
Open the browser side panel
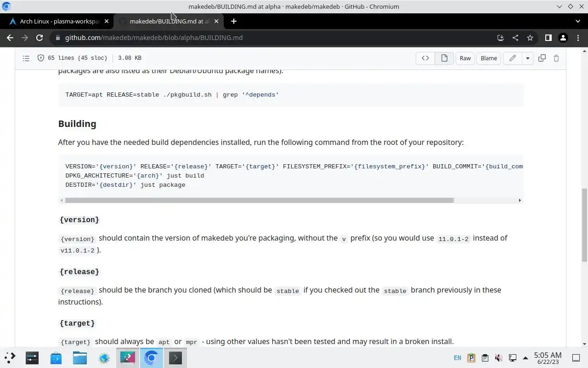point(548,38)
